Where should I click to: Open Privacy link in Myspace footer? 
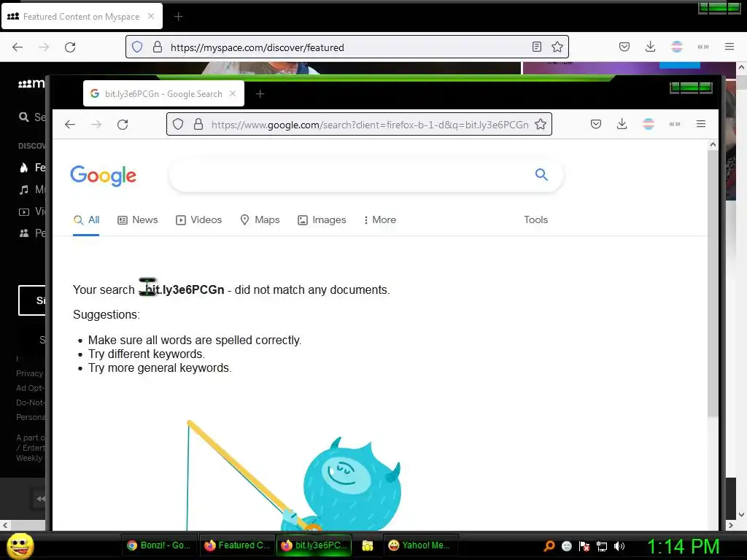(29, 374)
